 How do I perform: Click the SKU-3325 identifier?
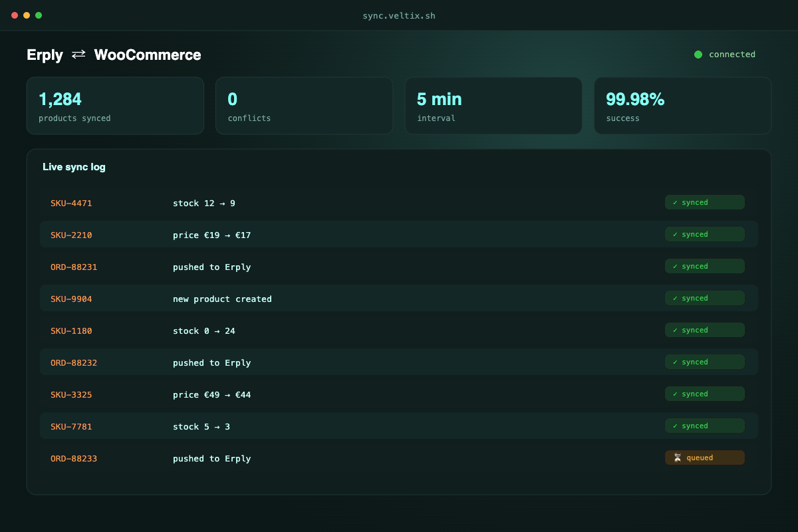tap(71, 395)
